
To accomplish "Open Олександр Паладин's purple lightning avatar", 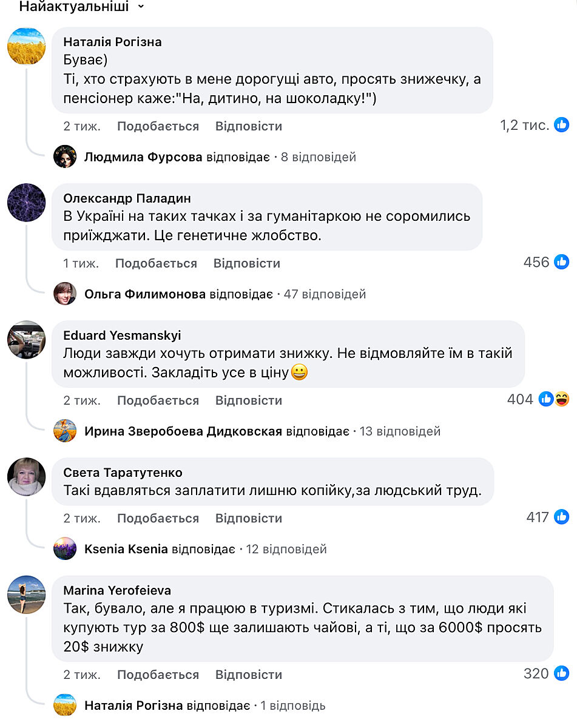I will (x=26, y=203).
